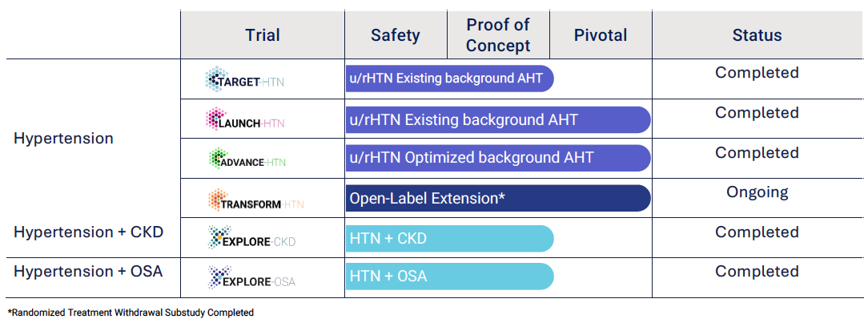
Task: Click the TRANSFORM-HTN trial logo
Action: tap(255, 200)
